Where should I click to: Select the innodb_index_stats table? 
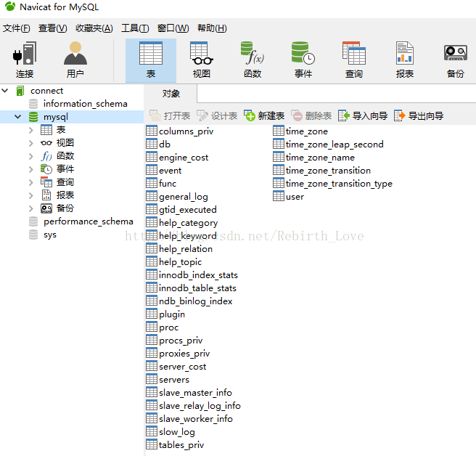[192, 274]
